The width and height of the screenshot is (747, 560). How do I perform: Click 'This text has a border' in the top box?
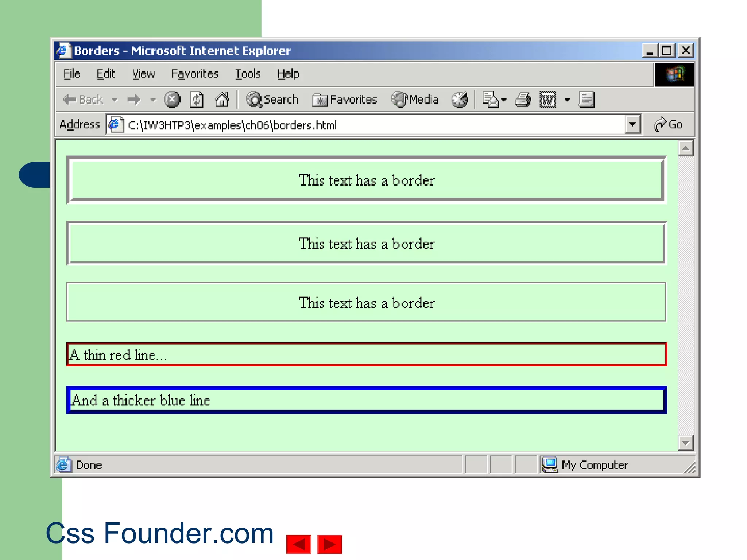(367, 180)
